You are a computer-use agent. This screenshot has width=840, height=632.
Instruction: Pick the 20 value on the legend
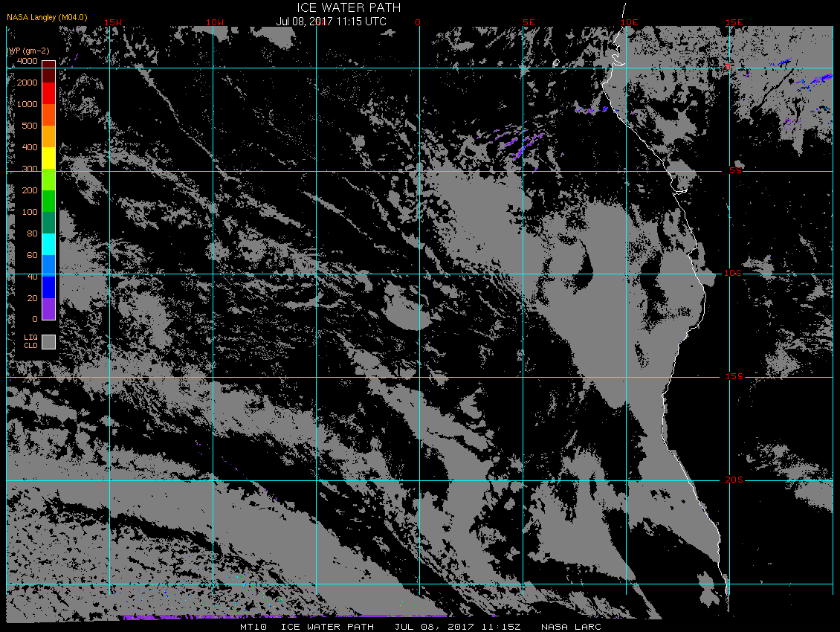pos(33,298)
